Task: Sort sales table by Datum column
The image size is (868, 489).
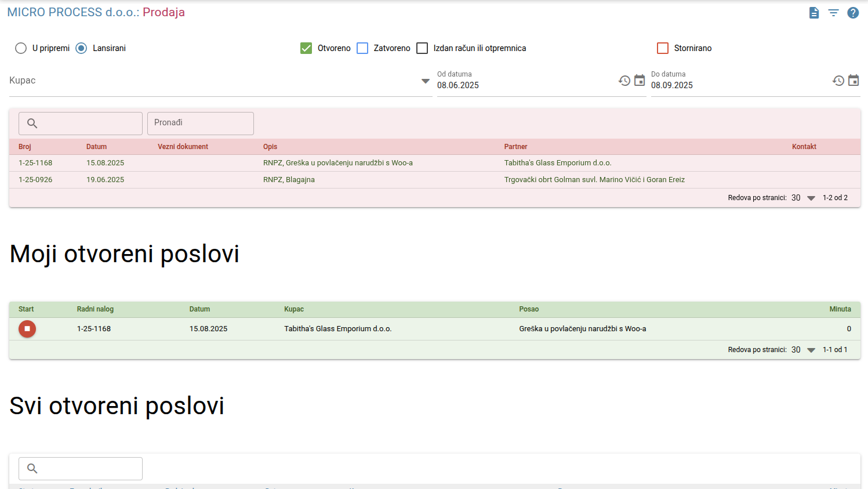Action: (x=97, y=147)
